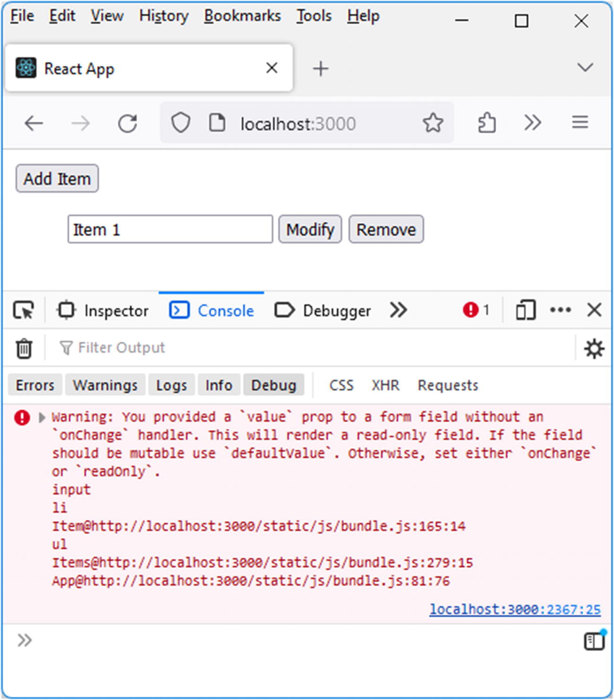Screen dimensions: 614x700
Task: Enable the XHR filter
Action: tap(385, 385)
